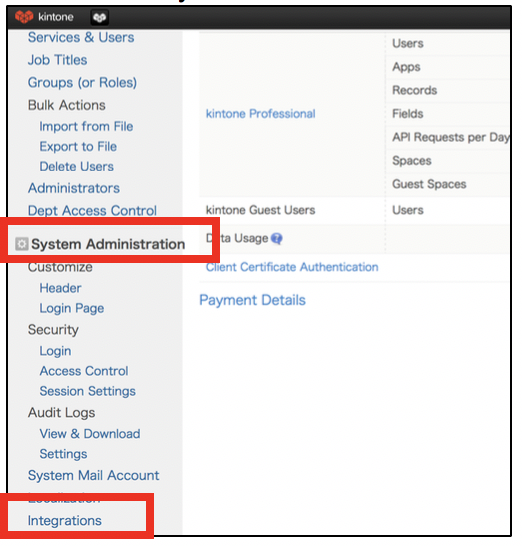The width and height of the screenshot is (522, 546).
Task: Open Payment Details
Action: click(x=252, y=300)
